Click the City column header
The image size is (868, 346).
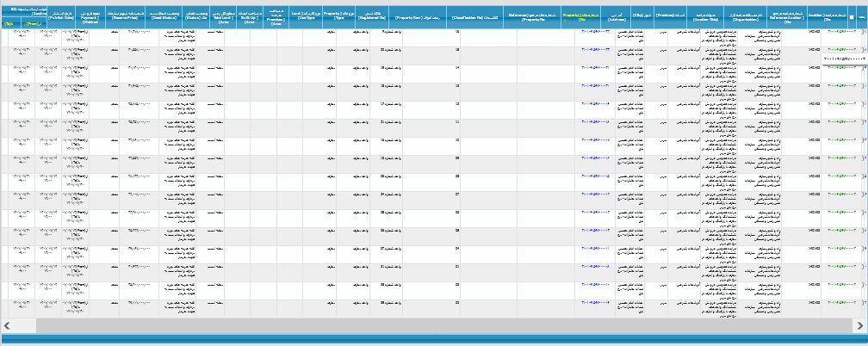click(x=642, y=16)
